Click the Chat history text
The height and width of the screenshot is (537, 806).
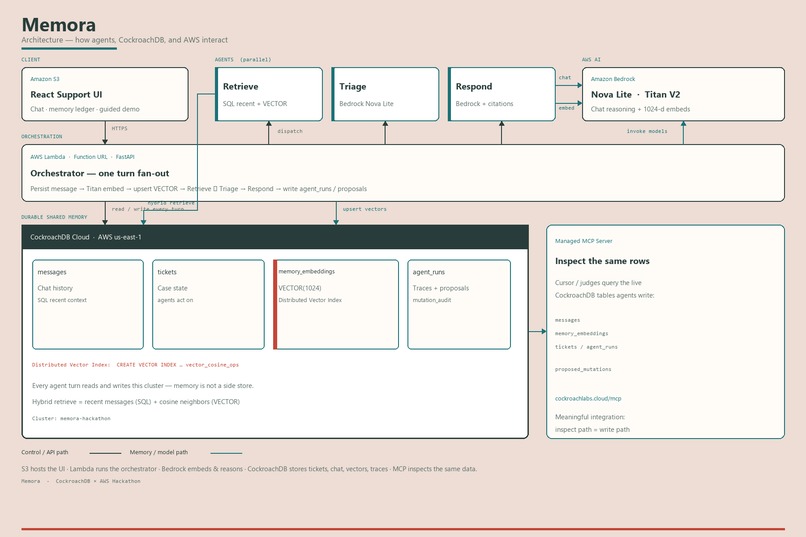point(55,288)
